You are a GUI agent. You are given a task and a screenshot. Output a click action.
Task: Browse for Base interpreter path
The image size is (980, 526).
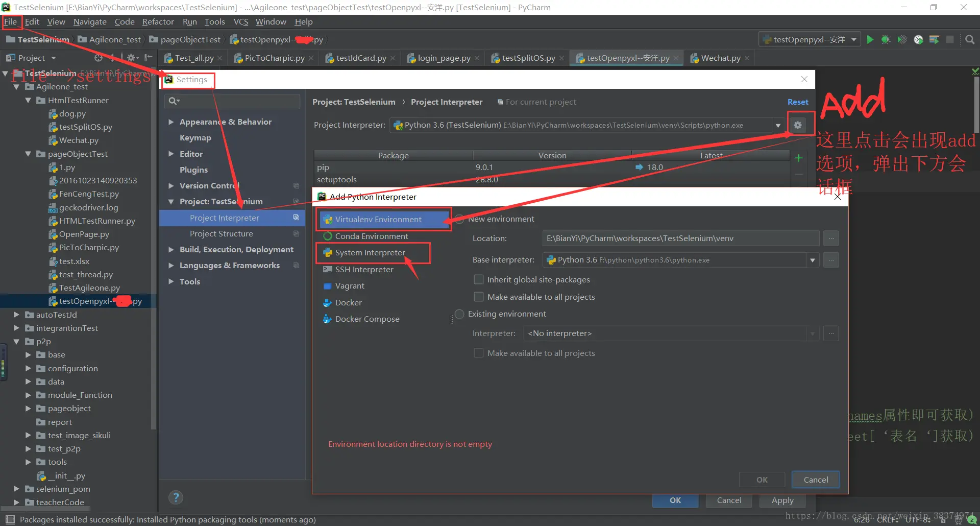[831, 260]
